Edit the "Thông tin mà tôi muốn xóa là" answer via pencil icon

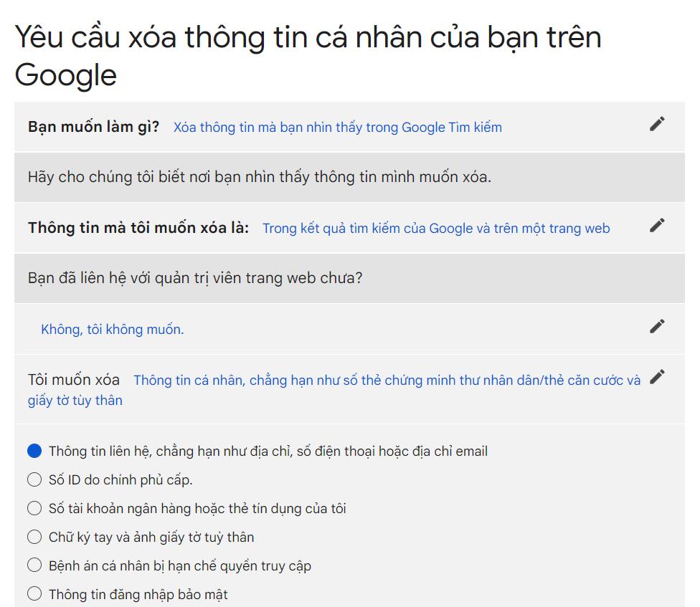tap(656, 225)
